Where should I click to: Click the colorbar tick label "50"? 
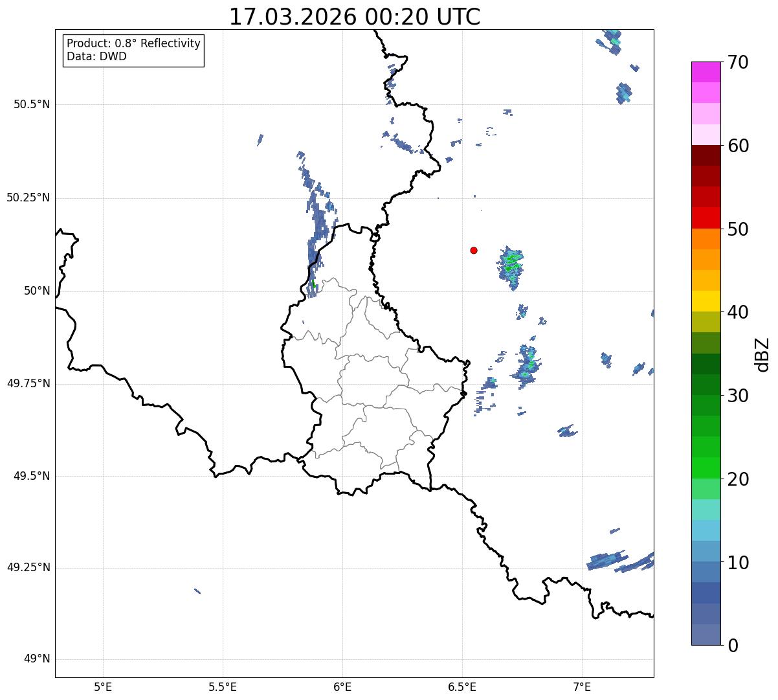738,229
